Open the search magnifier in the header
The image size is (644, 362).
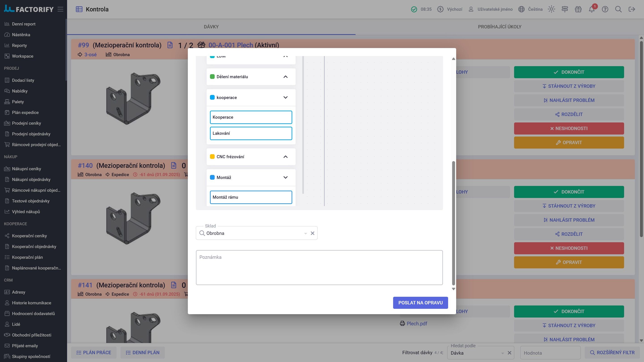tap(618, 9)
